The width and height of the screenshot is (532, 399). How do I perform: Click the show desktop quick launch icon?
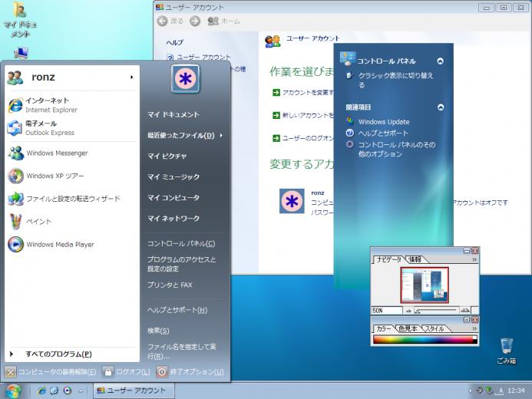click(x=55, y=391)
